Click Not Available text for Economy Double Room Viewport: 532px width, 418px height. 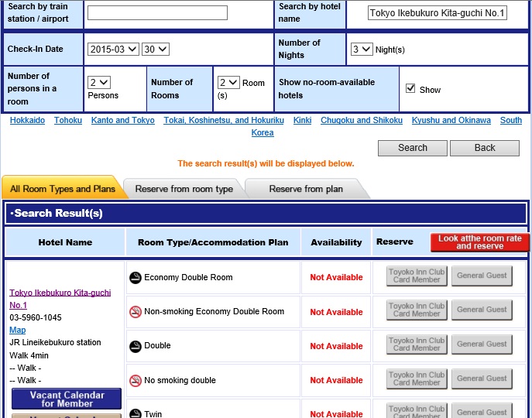(x=336, y=278)
